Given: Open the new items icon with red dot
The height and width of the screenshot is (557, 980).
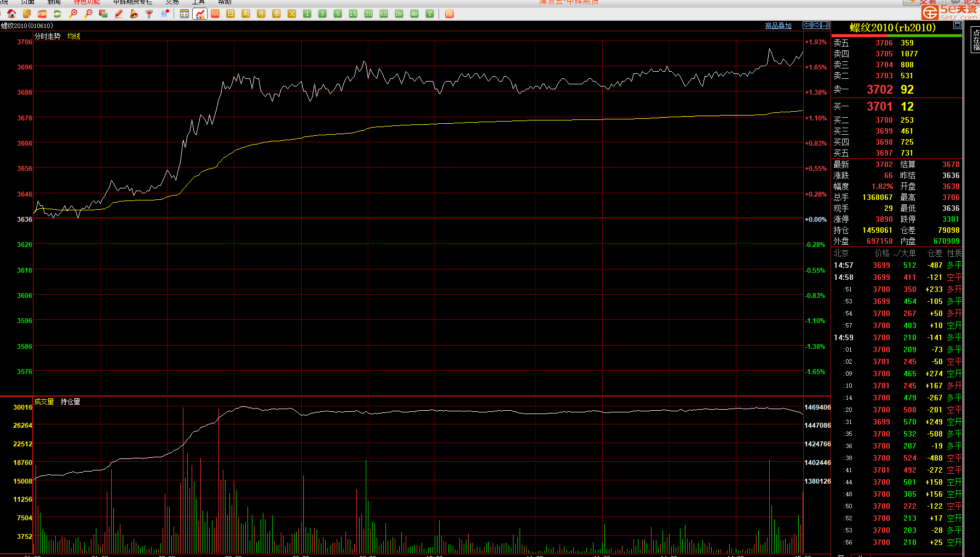Looking at the screenshot, I should [165, 14].
